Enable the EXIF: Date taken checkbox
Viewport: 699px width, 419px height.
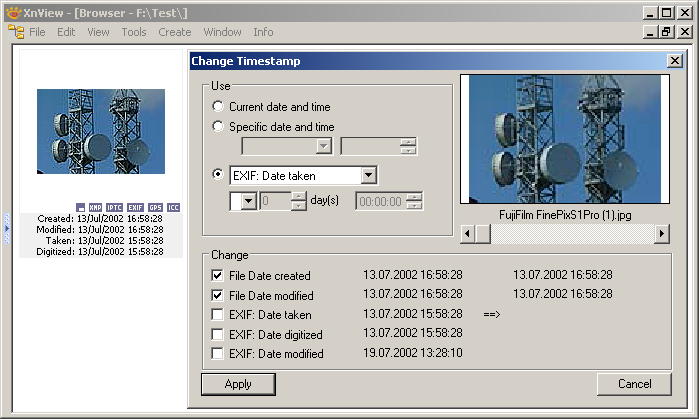(218, 315)
